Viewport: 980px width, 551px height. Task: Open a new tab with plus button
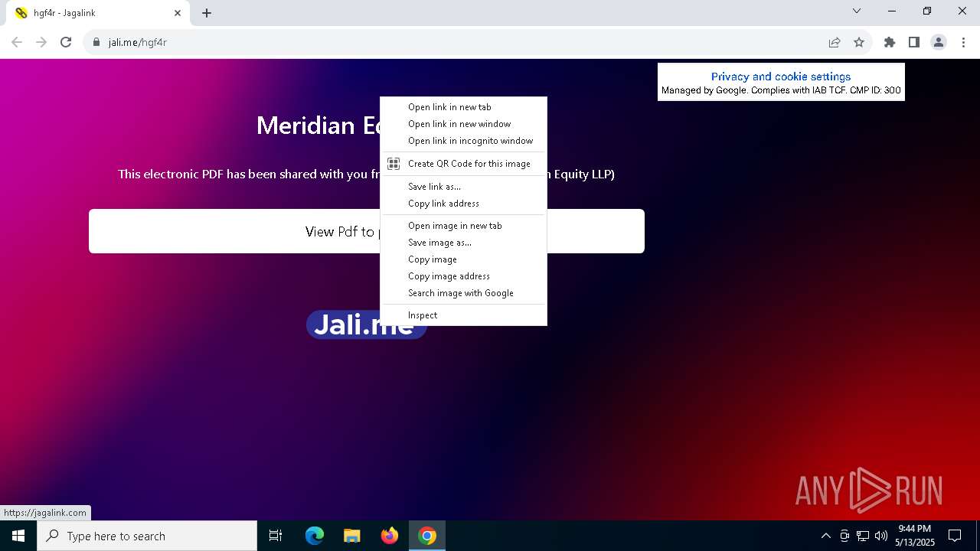[x=207, y=13]
